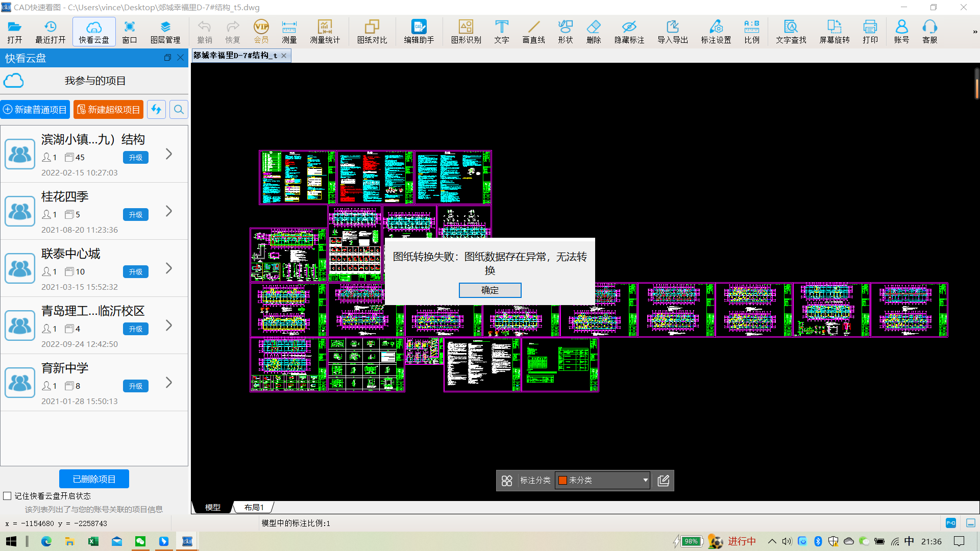The image size is (980, 551).
Task: Open Windows Start menu
Action: 11,541
